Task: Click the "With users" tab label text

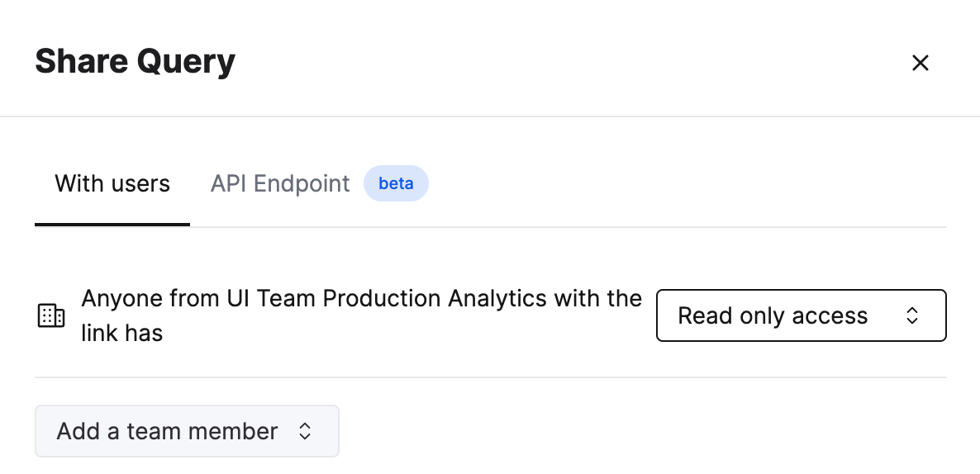Action: click(112, 183)
